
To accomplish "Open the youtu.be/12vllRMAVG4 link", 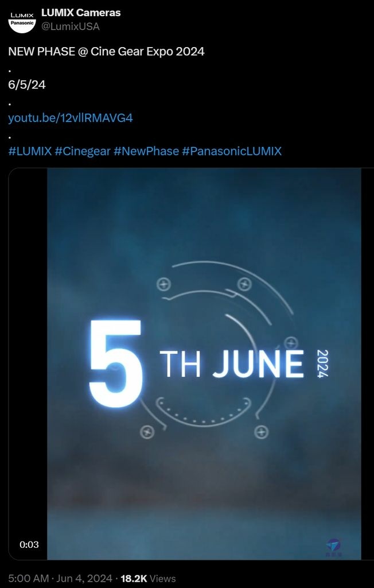I will (x=71, y=118).
